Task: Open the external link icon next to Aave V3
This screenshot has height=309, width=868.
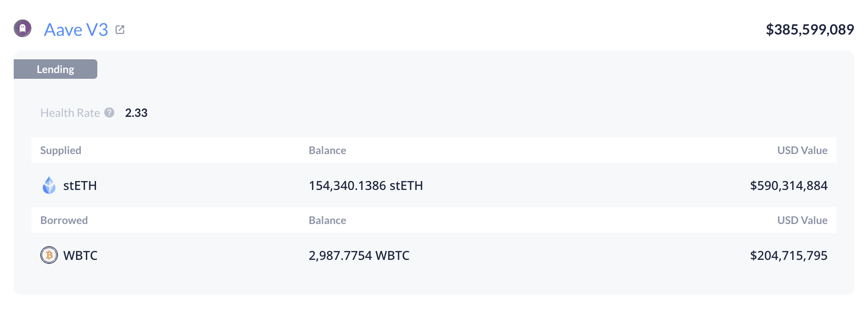Action: pos(120,30)
